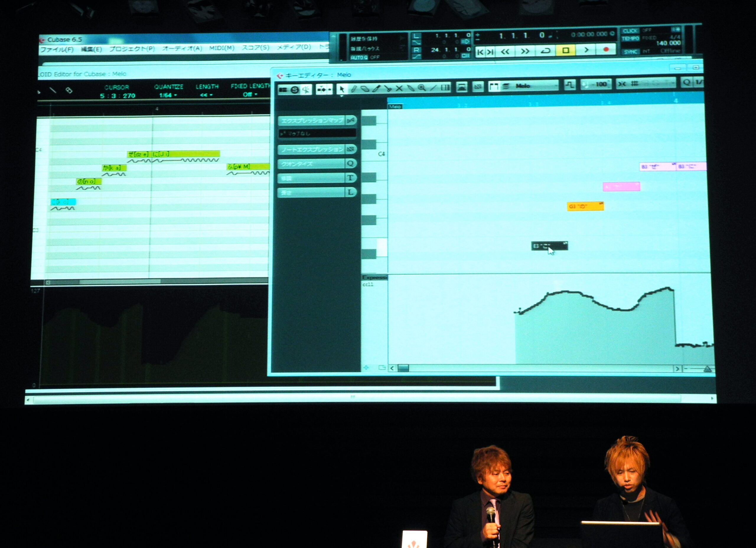Viewport: 756px width, 548px height.
Task: Toggle AUTO Q button on transport panel
Action: point(359,57)
